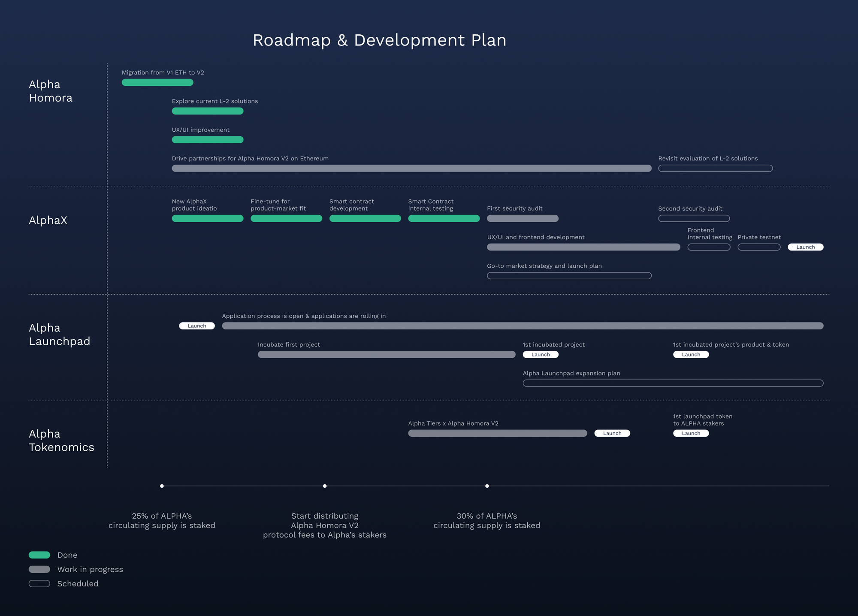The image size is (858, 616).
Task: Click the outlined Revisit evaluation of L-2 solutions bar
Action: (715, 169)
